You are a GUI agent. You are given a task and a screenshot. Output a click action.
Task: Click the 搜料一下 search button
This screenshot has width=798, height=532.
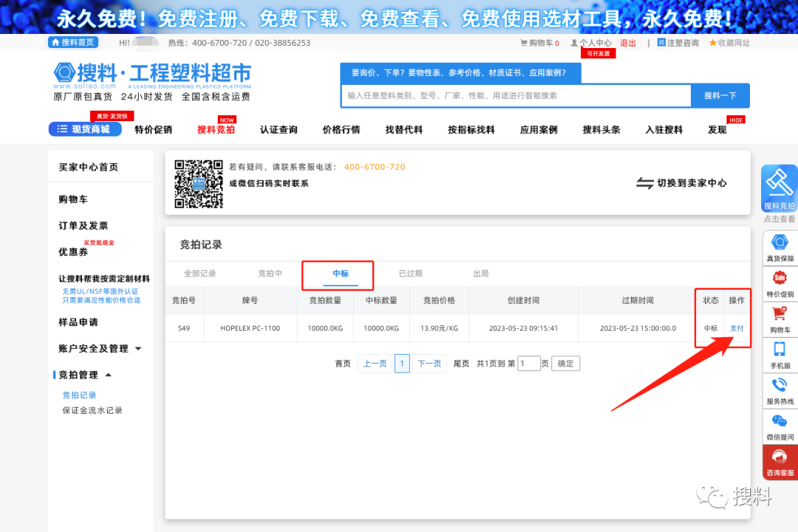pyautogui.click(x=720, y=96)
